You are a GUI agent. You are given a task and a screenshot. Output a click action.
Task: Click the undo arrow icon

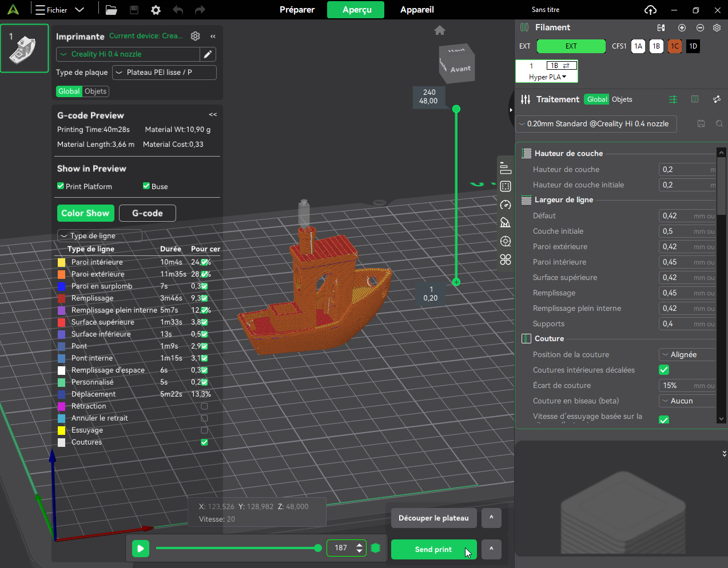coord(178,10)
